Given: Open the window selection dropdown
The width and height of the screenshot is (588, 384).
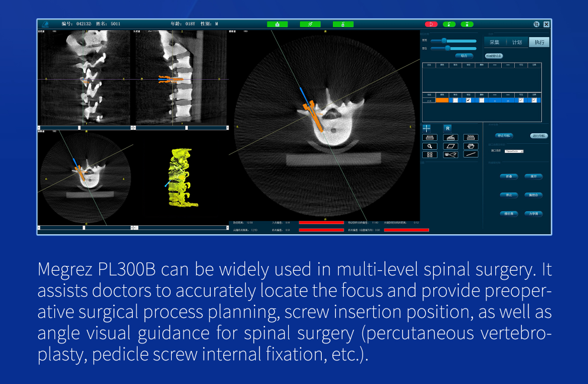Looking at the screenshot, I should click(514, 152).
